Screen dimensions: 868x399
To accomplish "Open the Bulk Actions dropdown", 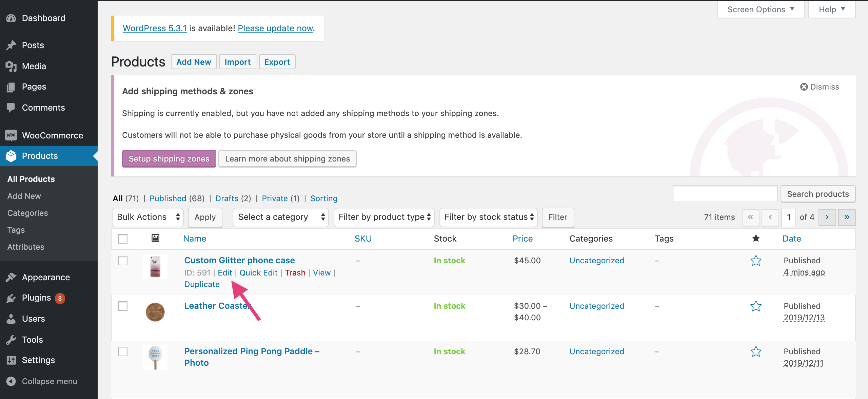I will coord(147,217).
